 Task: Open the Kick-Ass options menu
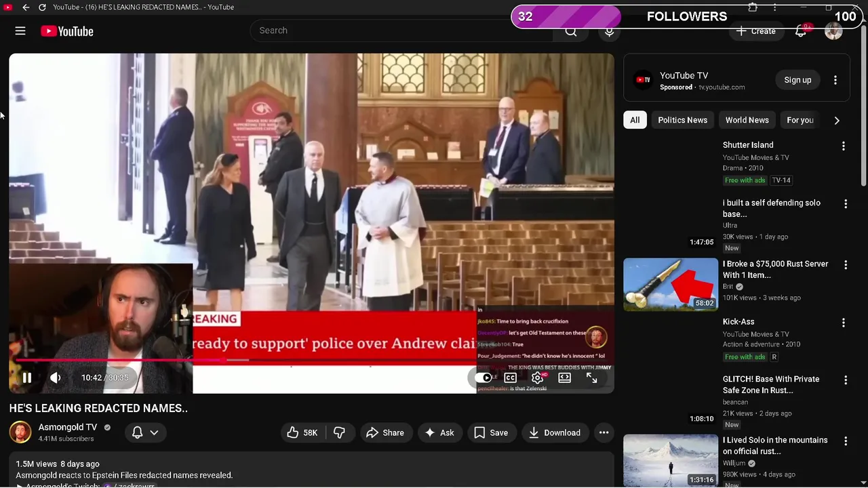[x=843, y=323]
